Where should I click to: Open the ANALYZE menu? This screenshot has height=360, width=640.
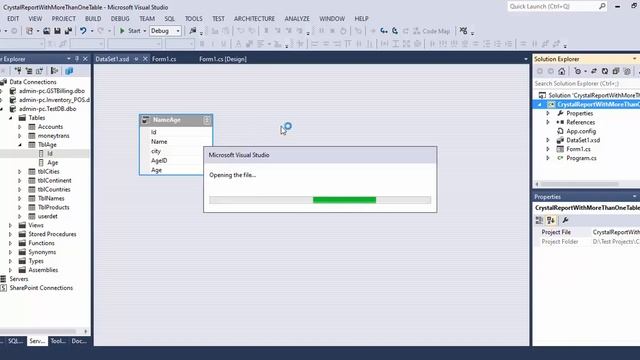pos(297,19)
